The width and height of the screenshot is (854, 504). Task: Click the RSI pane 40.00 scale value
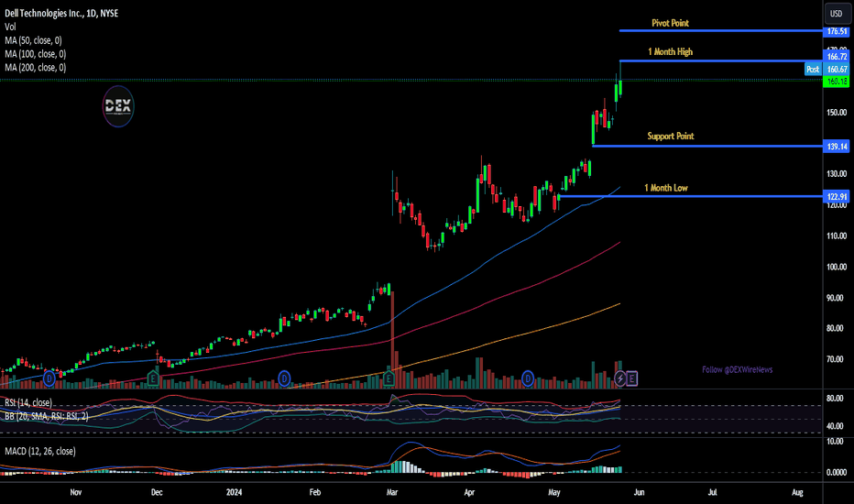click(x=835, y=426)
